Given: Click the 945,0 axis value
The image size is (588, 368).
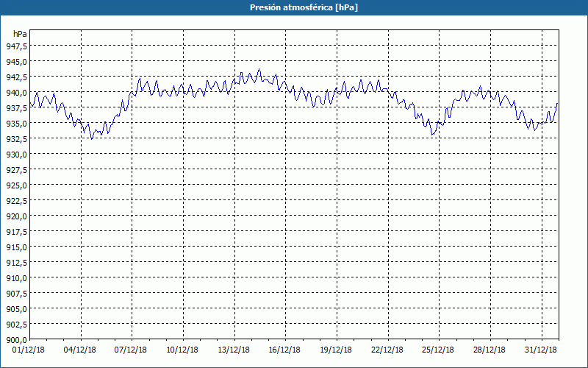Looking at the screenshot, I should [x=16, y=61].
